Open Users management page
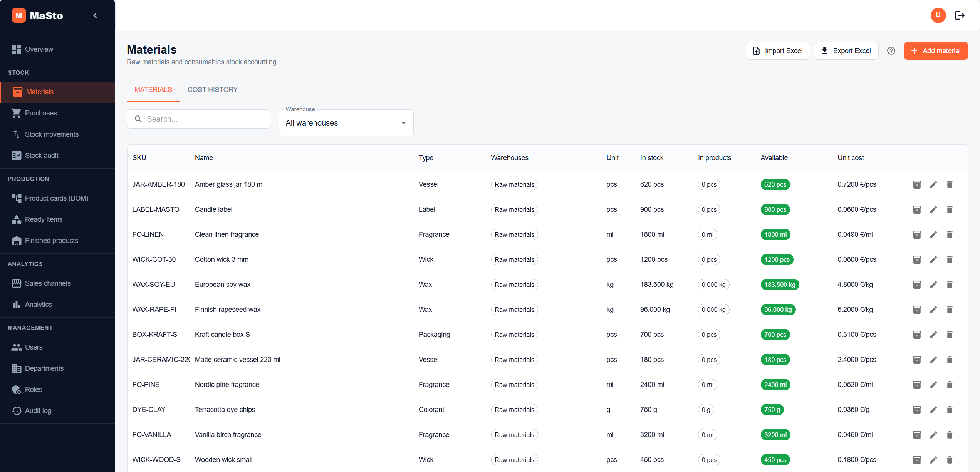 (x=58, y=347)
